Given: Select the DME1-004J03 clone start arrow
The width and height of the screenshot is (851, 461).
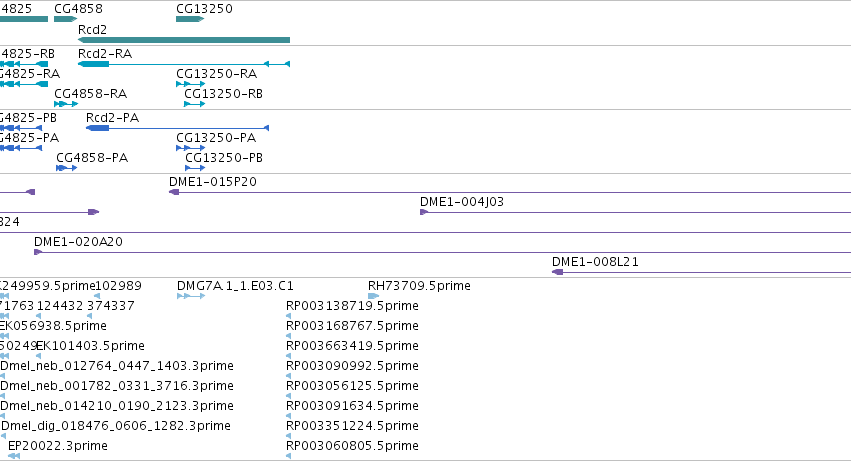Looking at the screenshot, I should (424, 212).
